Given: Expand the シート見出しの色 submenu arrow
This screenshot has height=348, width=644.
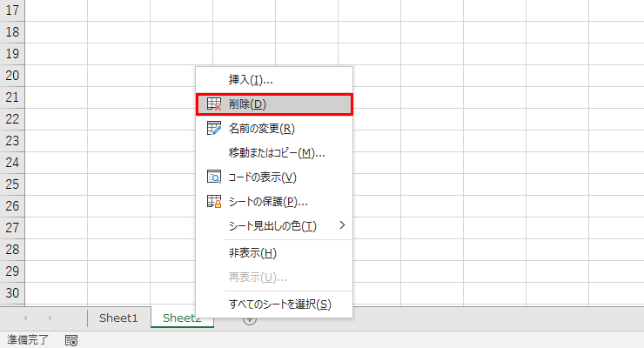Looking at the screenshot, I should [342, 225].
